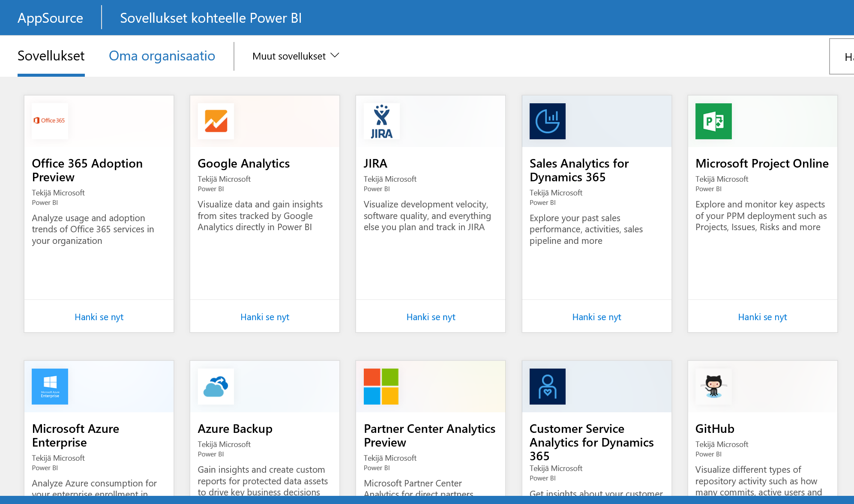Image resolution: width=854 pixels, height=504 pixels.
Task: Open Customer Service Analytics for Dynamics 365 title
Action: [591, 442]
